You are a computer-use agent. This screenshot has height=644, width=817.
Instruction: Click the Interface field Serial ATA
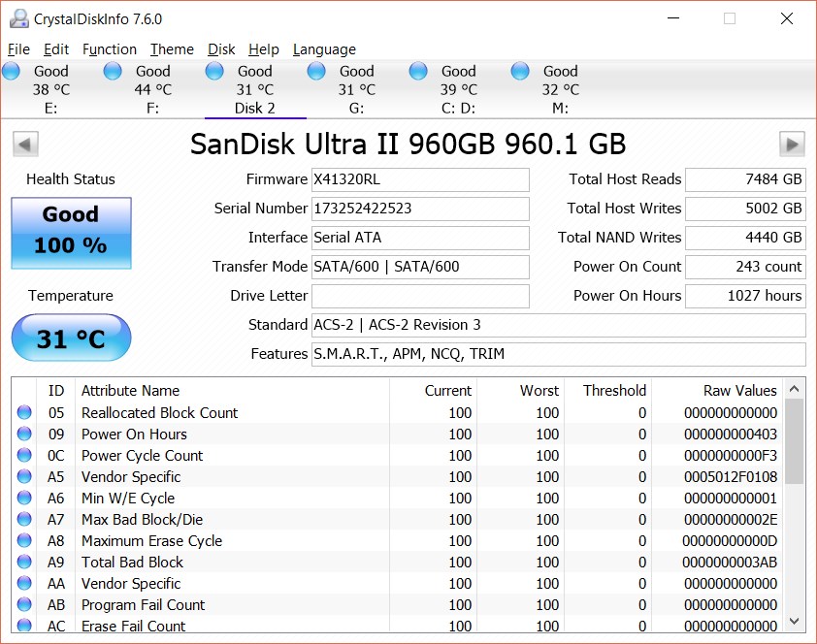[420, 238]
